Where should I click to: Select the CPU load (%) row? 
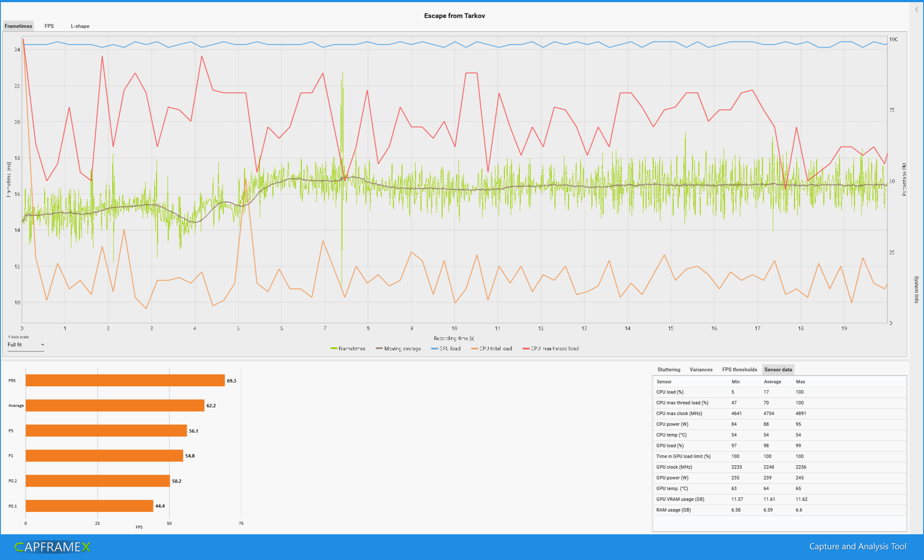pyautogui.click(x=779, y=392)
